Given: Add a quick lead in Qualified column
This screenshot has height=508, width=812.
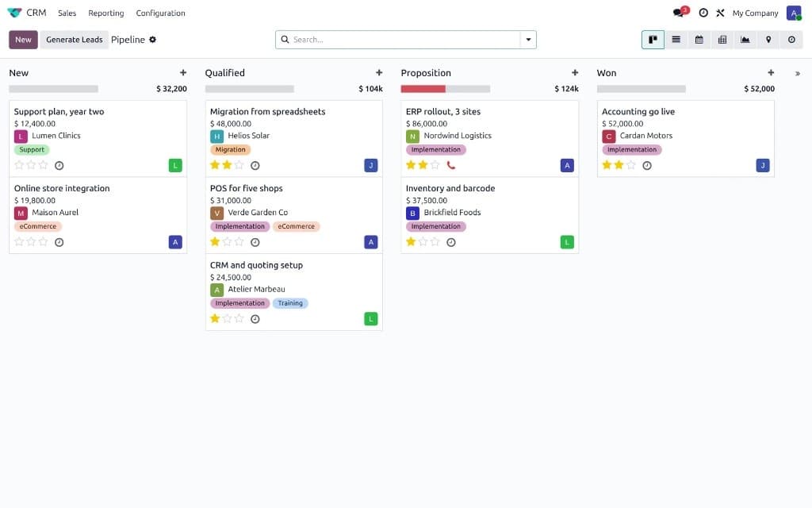Looking at the screenshot, I should pyautogui.click(x=379, y=72).
